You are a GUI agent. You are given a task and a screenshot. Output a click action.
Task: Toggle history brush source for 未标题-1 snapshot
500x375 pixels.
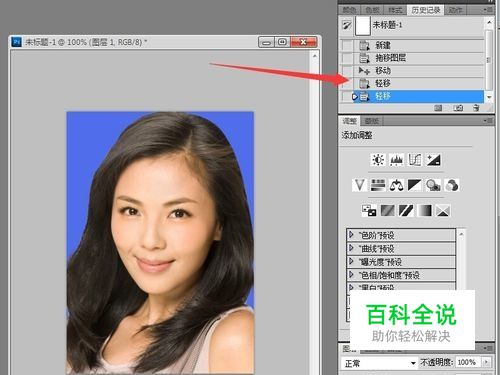tap(347, 25)
